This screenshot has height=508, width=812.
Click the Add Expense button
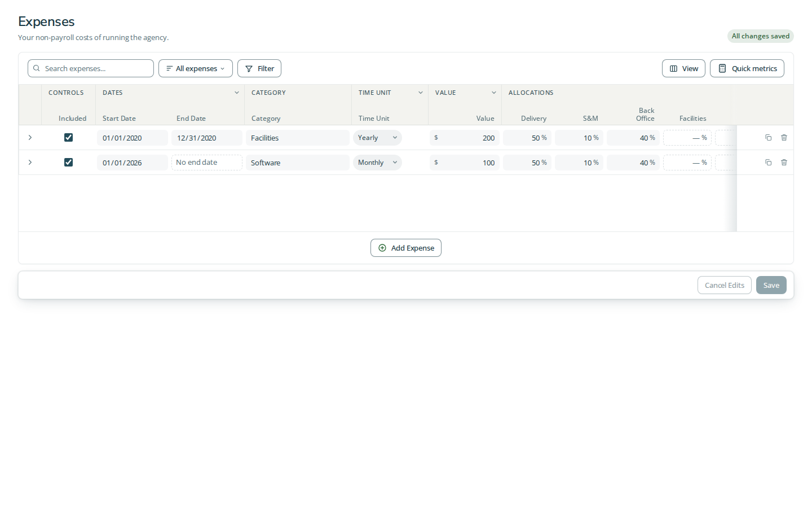coord(406,248)
